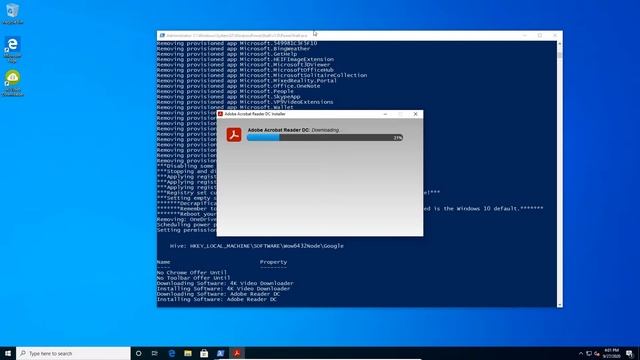Maximize the PowerShell window

pos(540,36)
